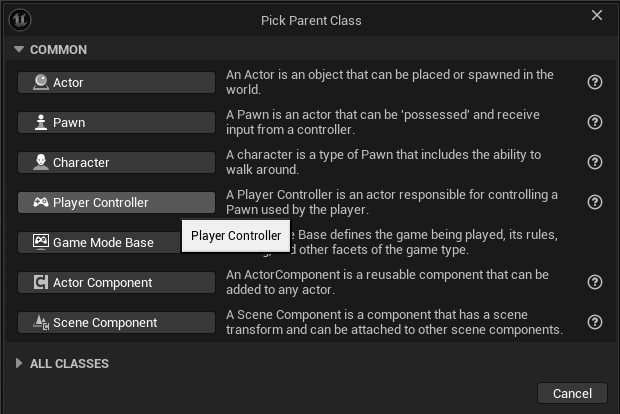The image size is (620, 414).
Task: Open help for Game Mode Base
Action: pos(595,242)
